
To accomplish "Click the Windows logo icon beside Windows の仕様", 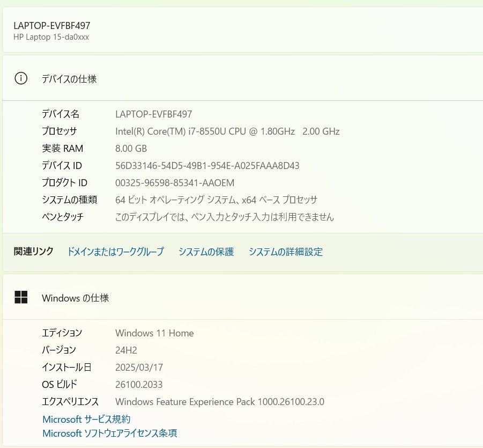I will tap(21, 297).
